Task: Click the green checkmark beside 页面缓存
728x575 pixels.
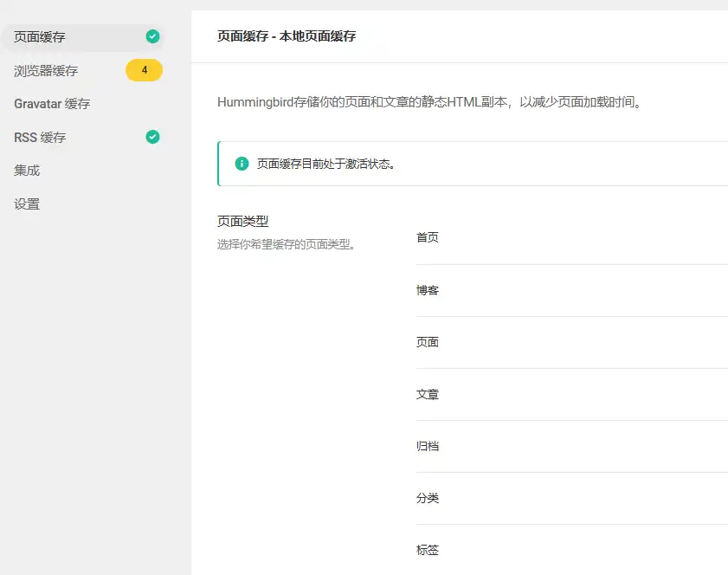Action: tap(153, 36)
